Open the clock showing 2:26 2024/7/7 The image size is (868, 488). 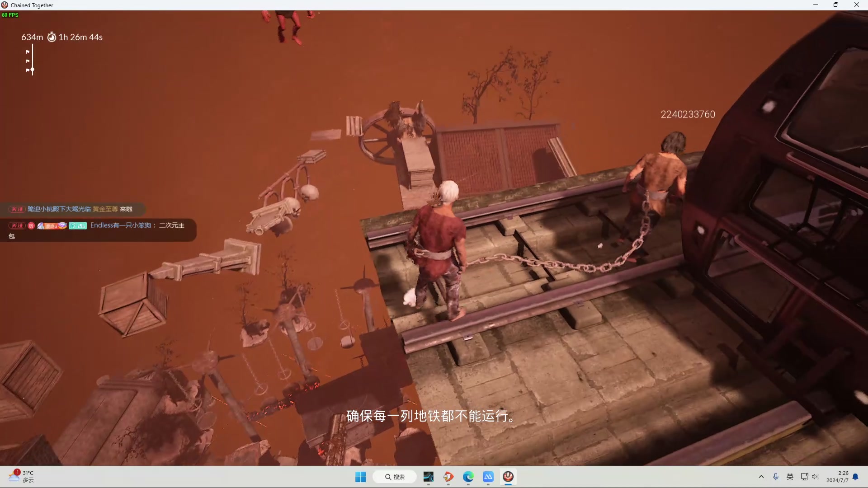[x=837, y=477]
